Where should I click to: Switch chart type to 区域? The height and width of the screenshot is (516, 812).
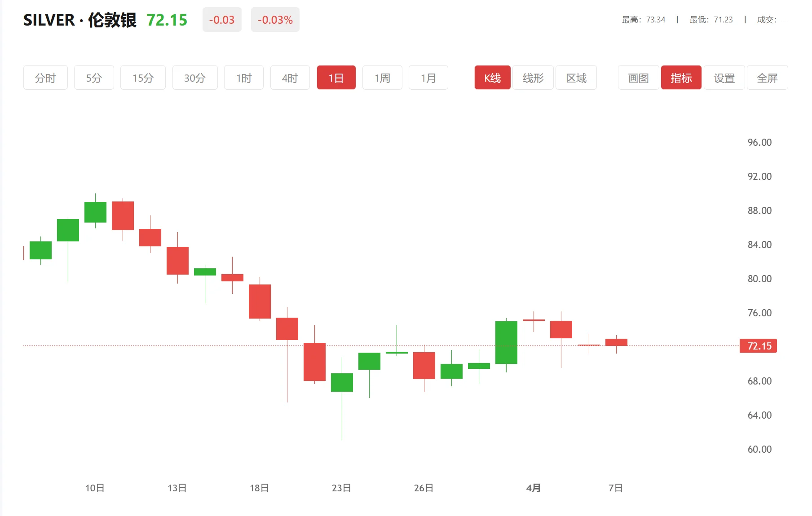(576, 78)
